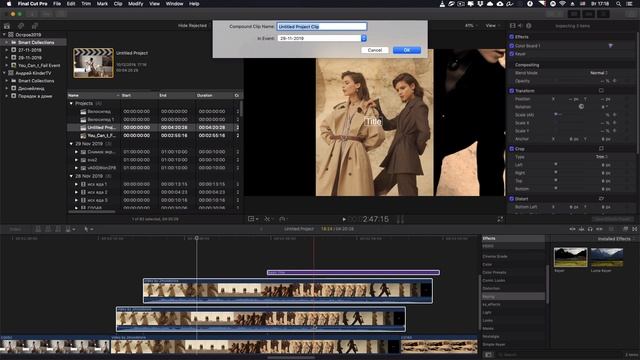The image size is (640, 360).
Task: Open the File menu
Action: pos(57,4)
